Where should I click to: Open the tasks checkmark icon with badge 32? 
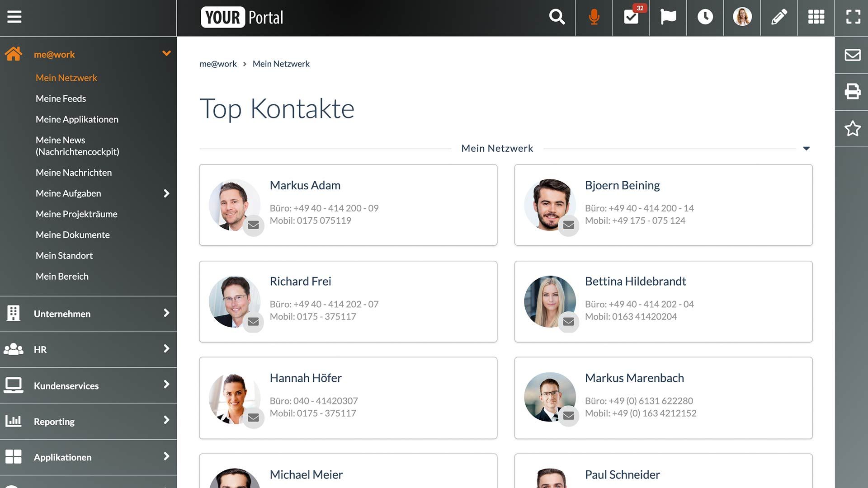click(x=631, y=17)
